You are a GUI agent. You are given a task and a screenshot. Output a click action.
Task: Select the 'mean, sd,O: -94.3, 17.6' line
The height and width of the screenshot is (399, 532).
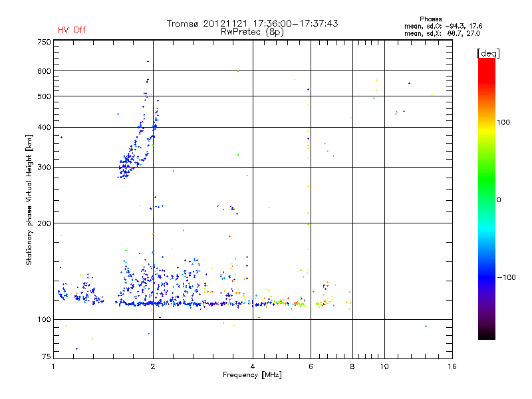point(443,26)
